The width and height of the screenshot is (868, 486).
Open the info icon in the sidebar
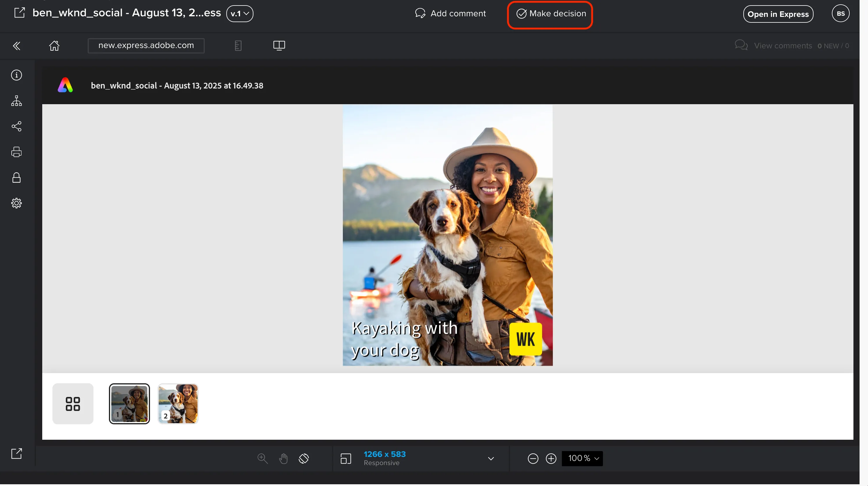coord(17,75)
